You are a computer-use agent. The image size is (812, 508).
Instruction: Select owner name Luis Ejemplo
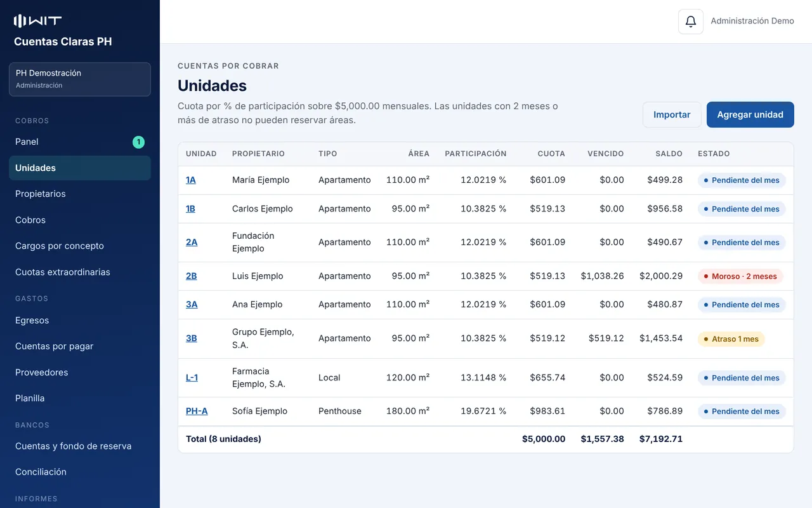pos(258,276)
